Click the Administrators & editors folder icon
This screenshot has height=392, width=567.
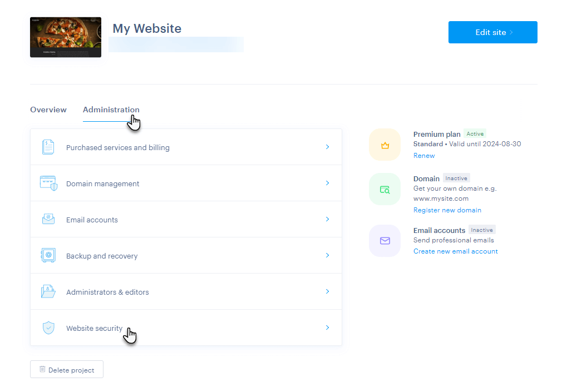(48, 291)
